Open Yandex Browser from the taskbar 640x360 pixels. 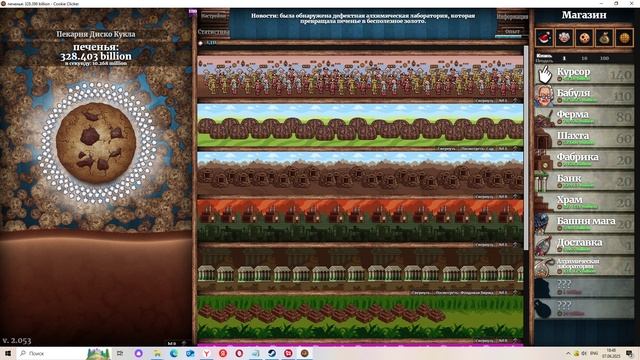[x=207, y=353]
